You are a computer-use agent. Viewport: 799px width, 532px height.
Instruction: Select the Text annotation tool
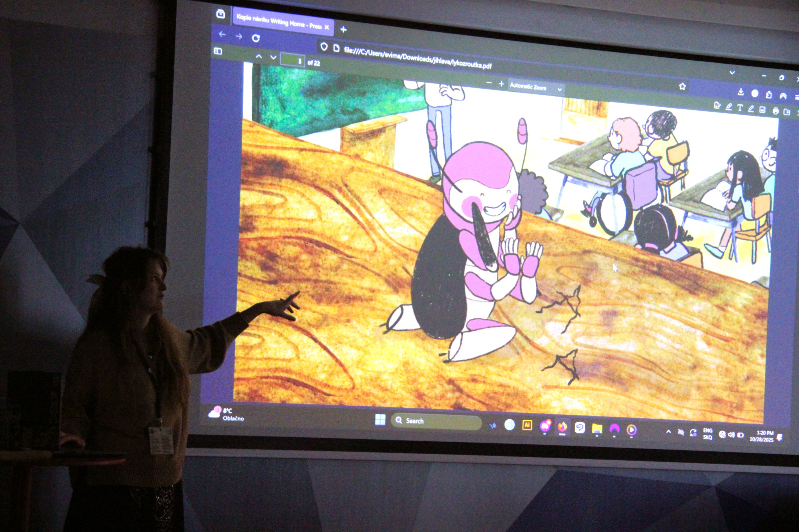pyautogui.click(x=740, y=108)
